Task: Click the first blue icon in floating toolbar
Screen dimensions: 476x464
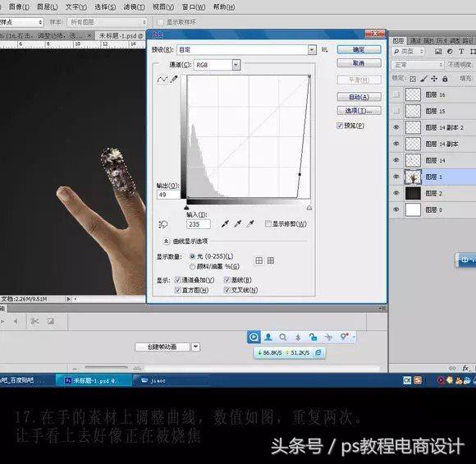Action: pyautogui.click(x=254, y=337)
